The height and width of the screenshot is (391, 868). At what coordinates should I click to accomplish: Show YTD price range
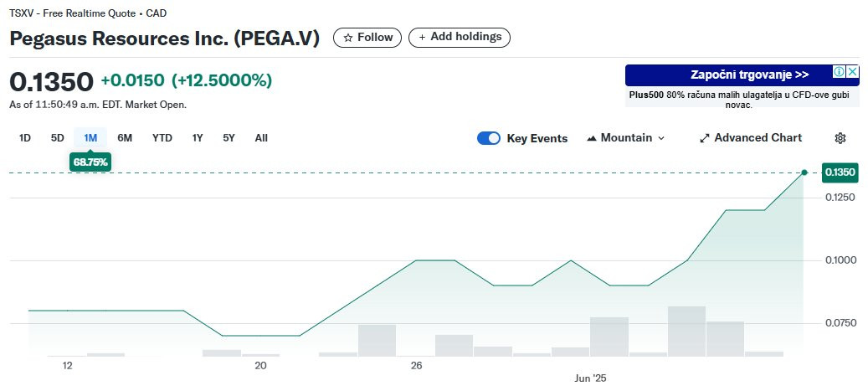tap(162, 138)
